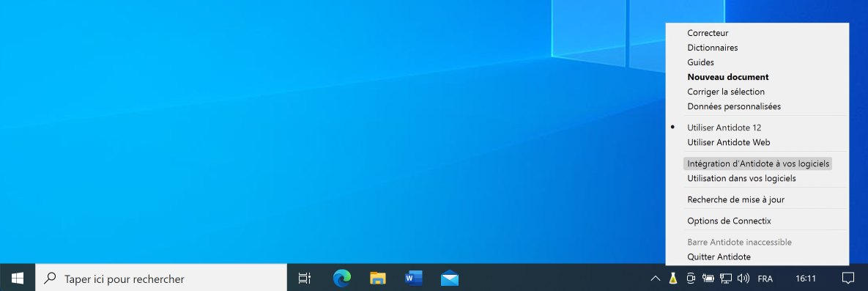Screen dimensions: 868x291
Task: Open File Explorer from the taskbar
Action: [377, 278]
